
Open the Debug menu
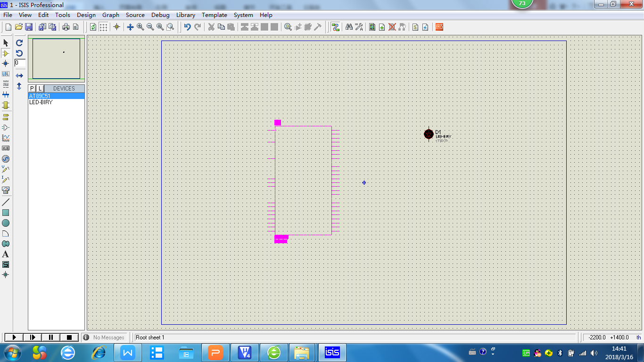[160, 15]
